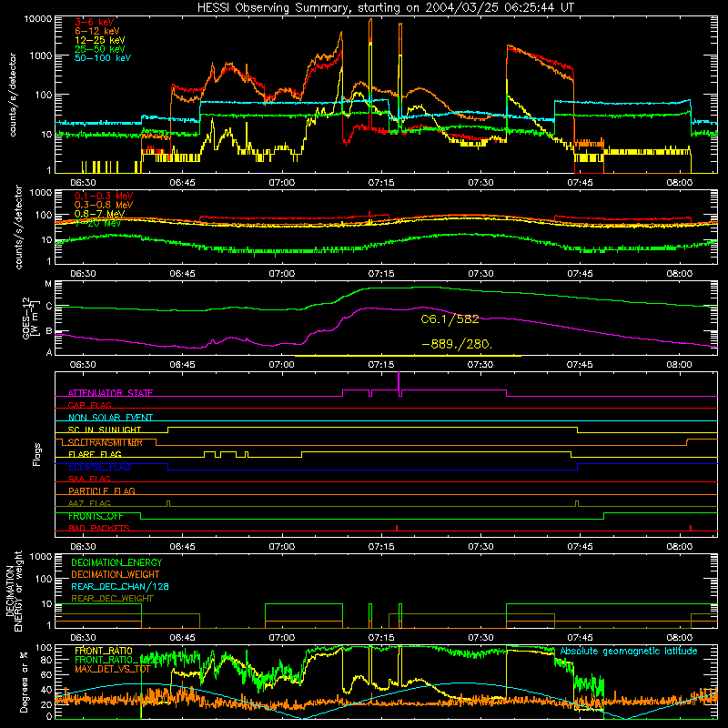Click the 0.8-7 MeV legend label
Image resolution: width=728 pixels, height=728 pixels.
pyautogui.click(x=99, y=214)
